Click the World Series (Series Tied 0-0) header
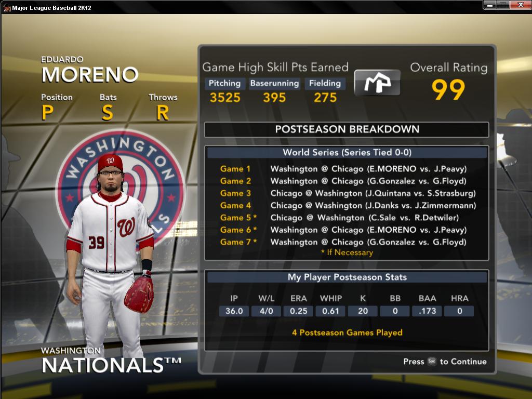Image resolution: width=532 pixels, height=399 pixels. click(x=347, y=152)
